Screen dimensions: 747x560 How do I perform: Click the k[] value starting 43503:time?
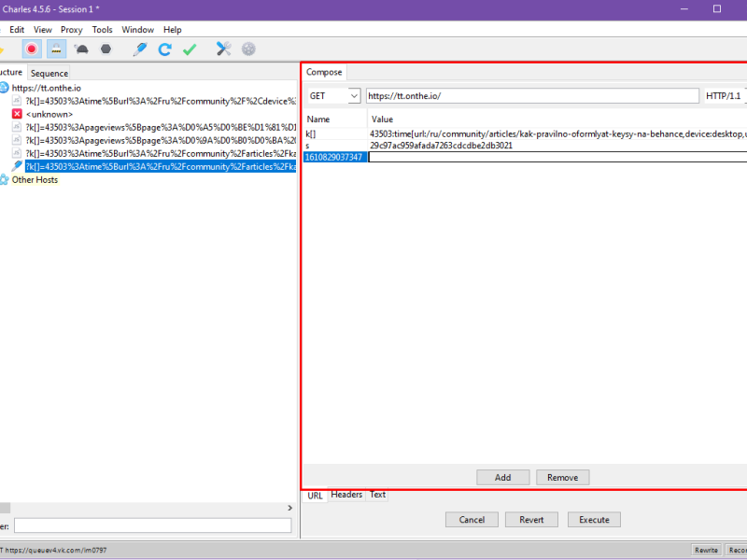coord(557,134)
